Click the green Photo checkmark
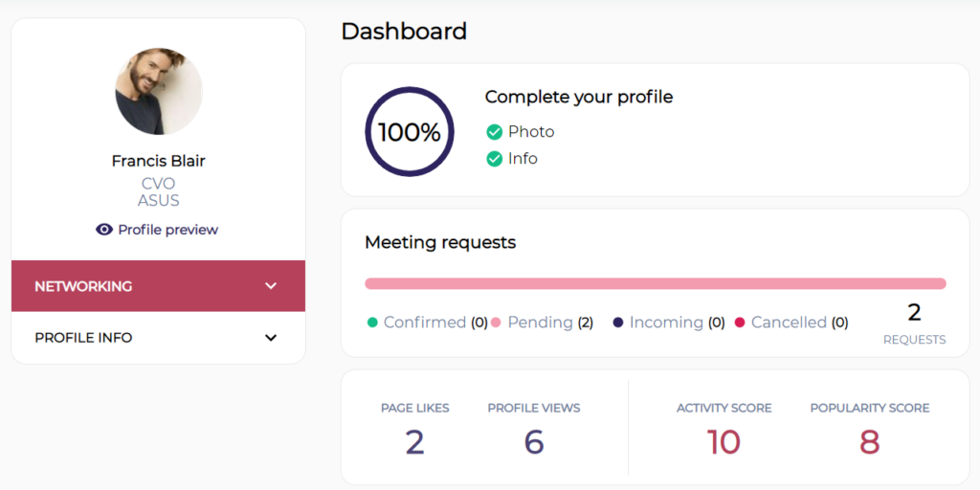Viewport: 980px width, 490px height. pyautogui.click(x=495, y=132)
